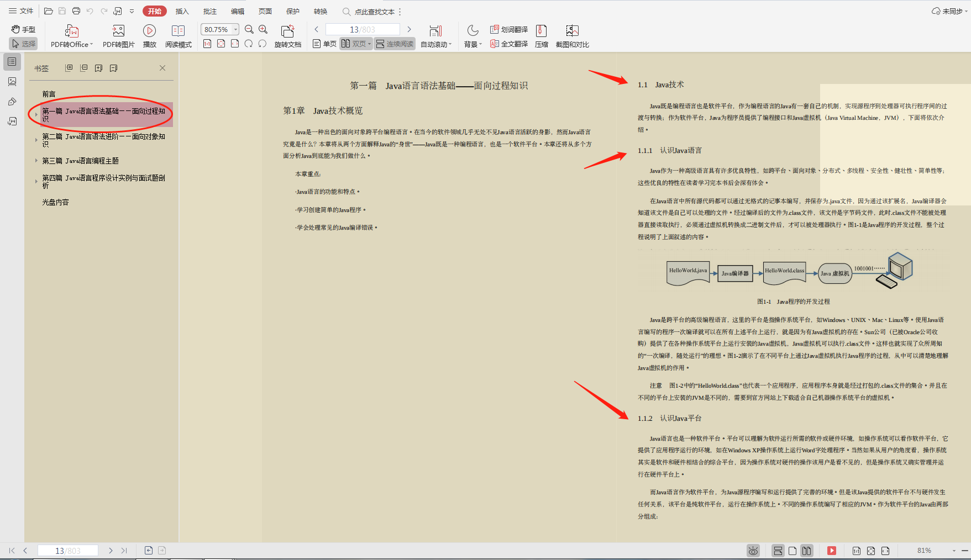Click the PDF转图片 button
971x560 pixels.
[119, 36]
